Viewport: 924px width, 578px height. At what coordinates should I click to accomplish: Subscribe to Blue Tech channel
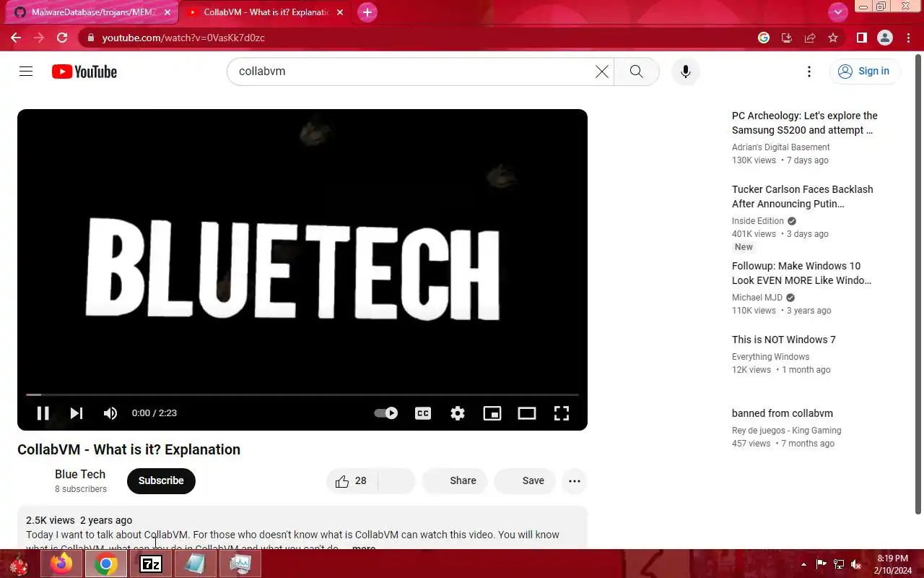(x=161, y=481)
